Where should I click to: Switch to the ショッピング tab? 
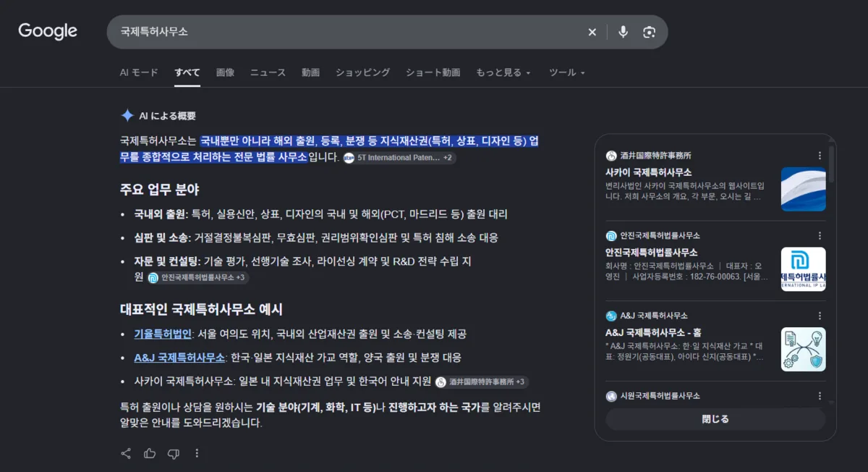pyautogui.click(x=362, y=72)
